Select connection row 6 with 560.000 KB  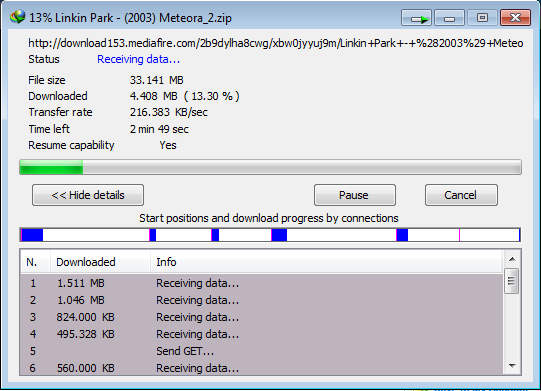(262, 368)
